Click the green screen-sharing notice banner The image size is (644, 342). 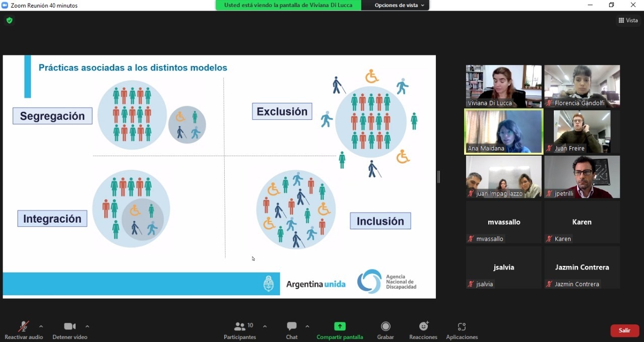(288, 6)
